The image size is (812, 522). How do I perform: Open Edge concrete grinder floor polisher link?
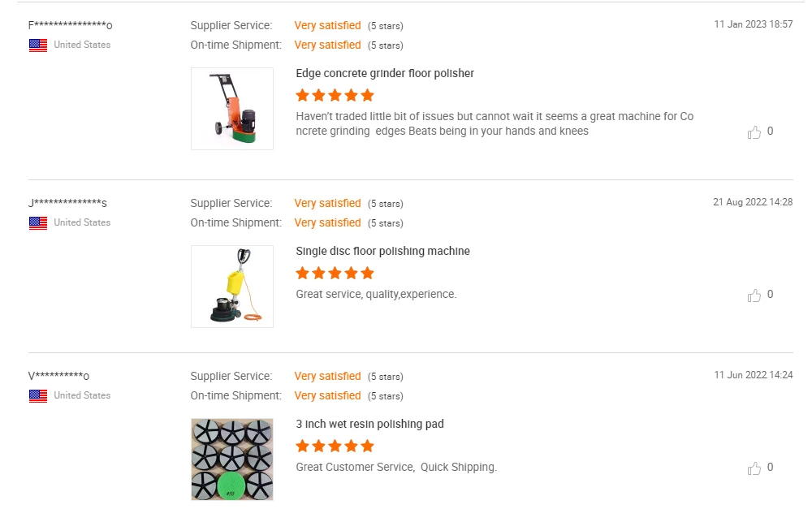point(385,73)
